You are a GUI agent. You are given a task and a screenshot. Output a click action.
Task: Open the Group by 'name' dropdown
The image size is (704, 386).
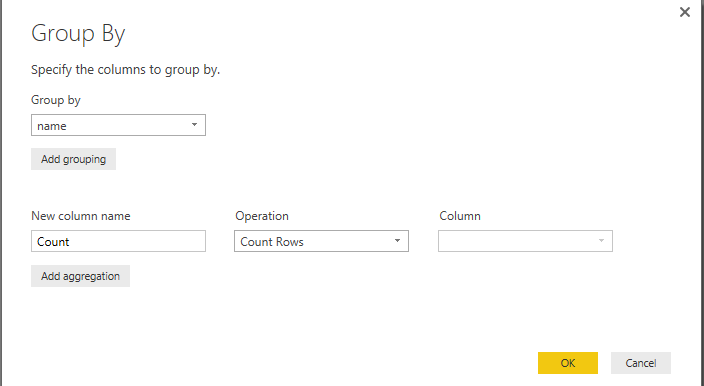coord(118,125)
